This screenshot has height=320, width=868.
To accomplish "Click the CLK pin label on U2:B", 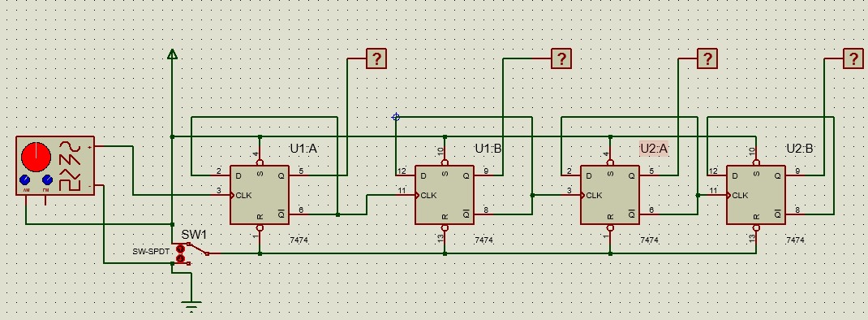I will click(740, 195).
